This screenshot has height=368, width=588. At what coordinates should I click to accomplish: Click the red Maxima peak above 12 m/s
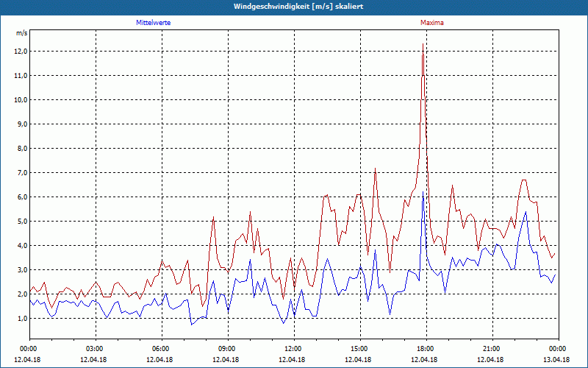(x=423, y=44)
